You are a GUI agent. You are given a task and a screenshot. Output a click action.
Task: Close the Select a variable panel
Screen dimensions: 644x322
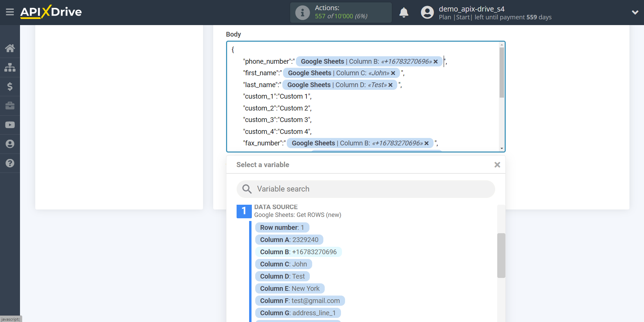click(x=497, y=165)
